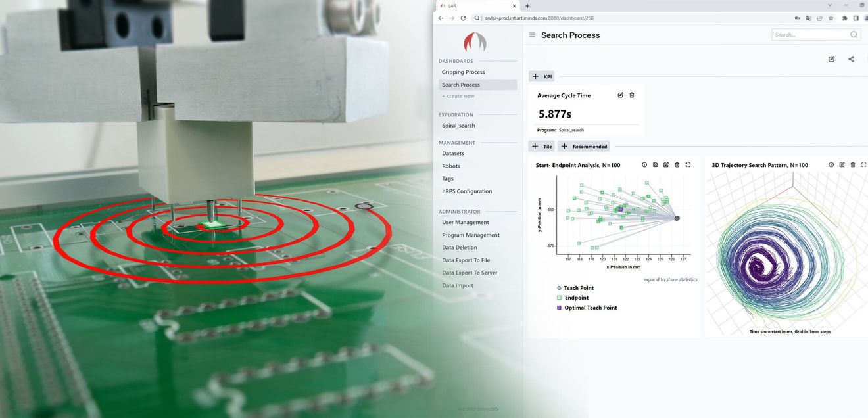This screenshot has height=418, width=868.
Task: Open a new browser tab
Action: tap(527, 6)
